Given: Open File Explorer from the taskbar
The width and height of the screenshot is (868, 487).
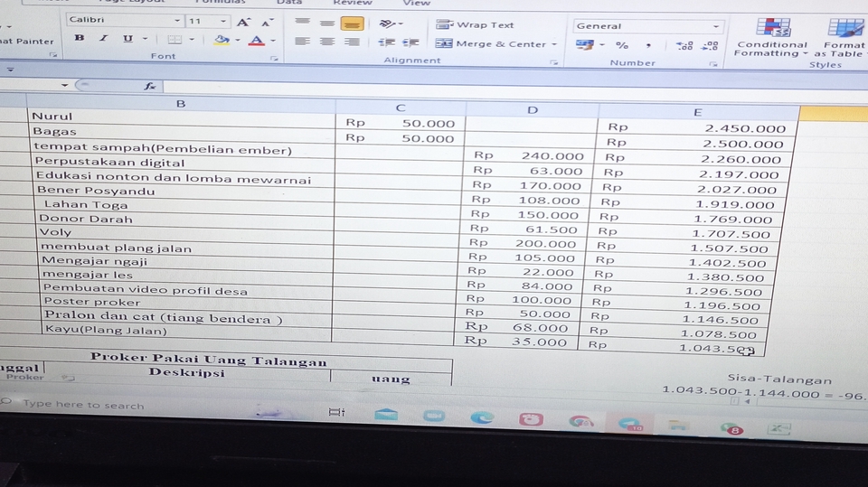Looking at the screenshot, I should tap(677, 426).
